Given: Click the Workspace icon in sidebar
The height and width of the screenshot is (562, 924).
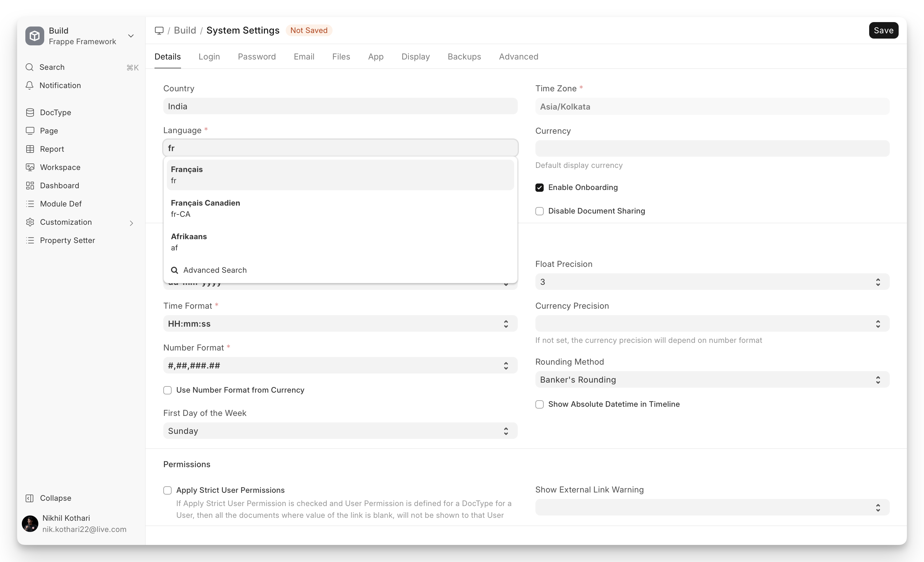Looking at the screenshot, I should click(30, 167).
